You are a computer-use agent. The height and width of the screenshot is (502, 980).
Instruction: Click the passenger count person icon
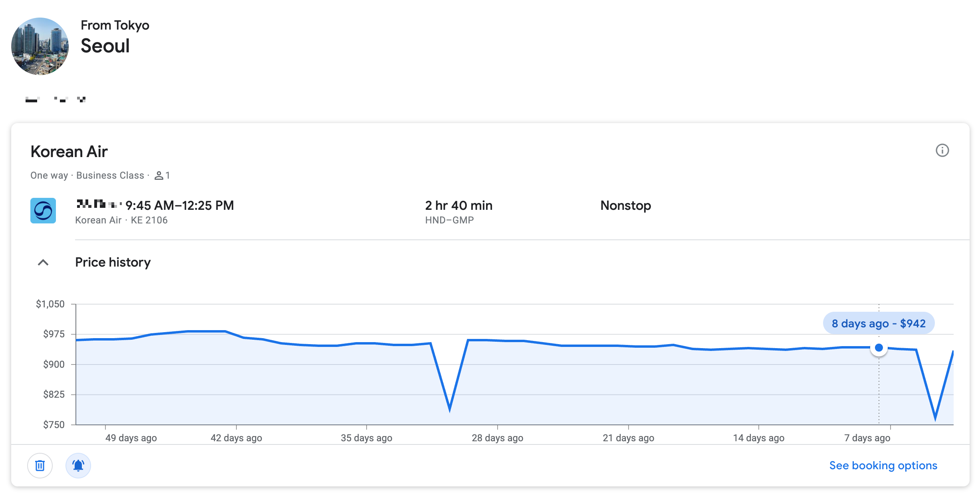click(x=159, y=175)
